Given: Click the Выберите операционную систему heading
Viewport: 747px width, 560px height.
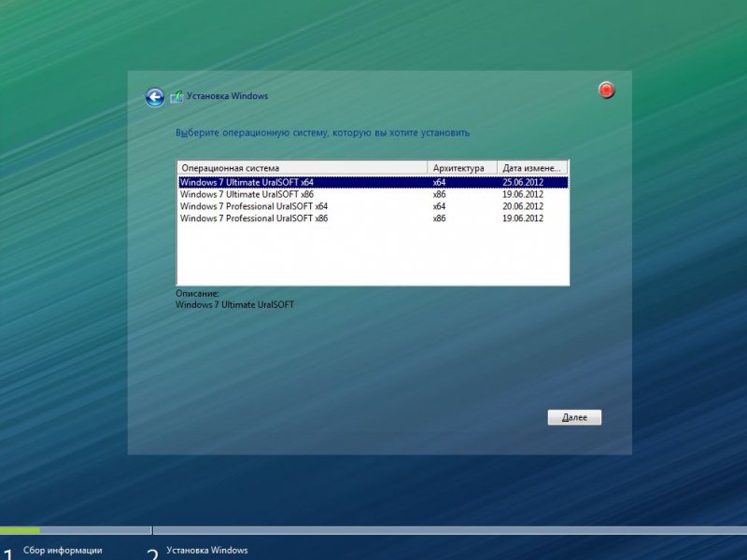Looking at the screenshot, I should 322,133.
